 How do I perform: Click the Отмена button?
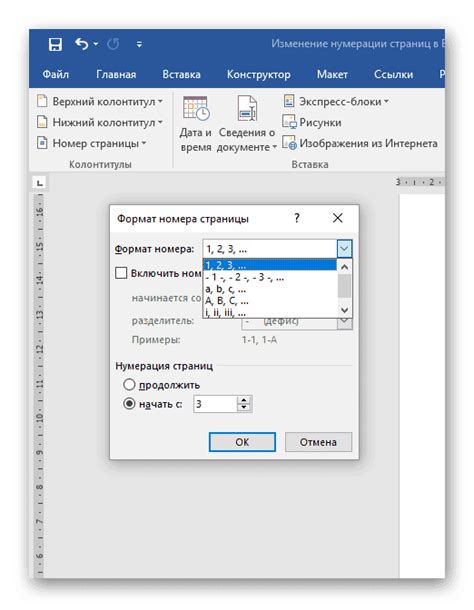318,442
